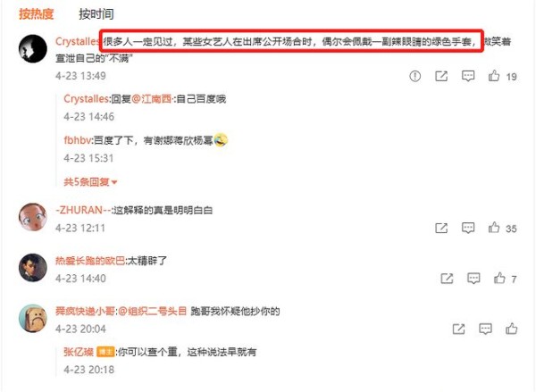This screenshot has height=392, width=536.
Task: Forward the 太精辟了 comment
Action: click(447, 279)
